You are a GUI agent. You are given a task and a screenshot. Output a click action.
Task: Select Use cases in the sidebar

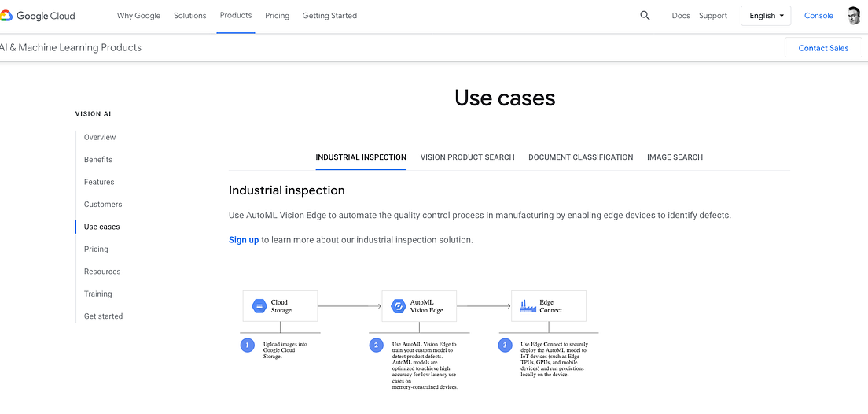click(x=102, y=227)
